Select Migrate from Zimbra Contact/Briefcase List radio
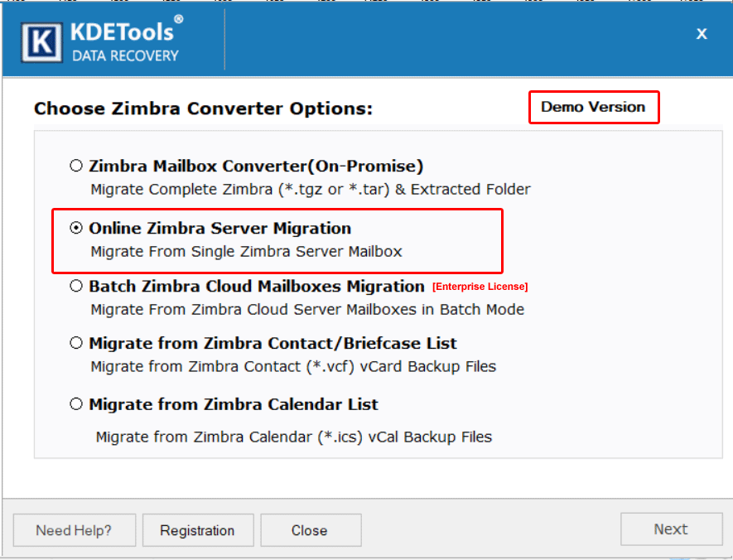The height and width of the screenshot is (560, 733). [x=76, y=343]
